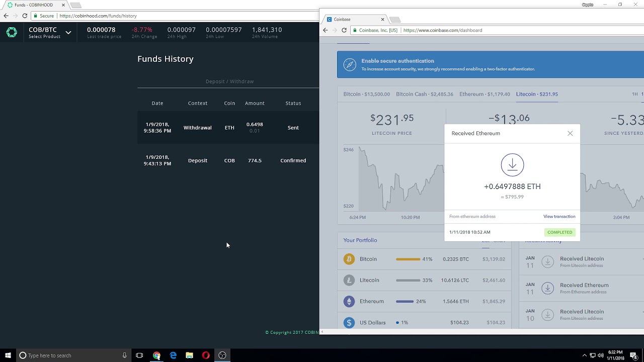Click the US Dollars icon in portfolio
Viewport: 644px width, 362px height.
tap(349, 322)
